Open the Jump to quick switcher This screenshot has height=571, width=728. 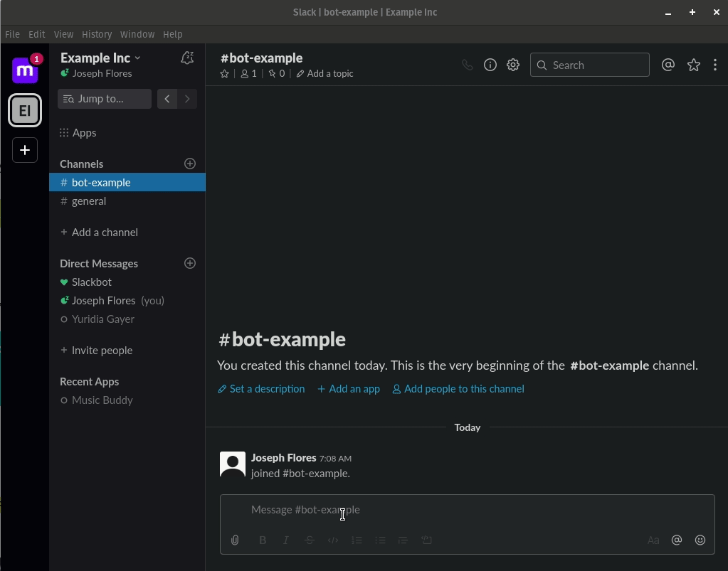pyautogui.click(x=105, y=99)
